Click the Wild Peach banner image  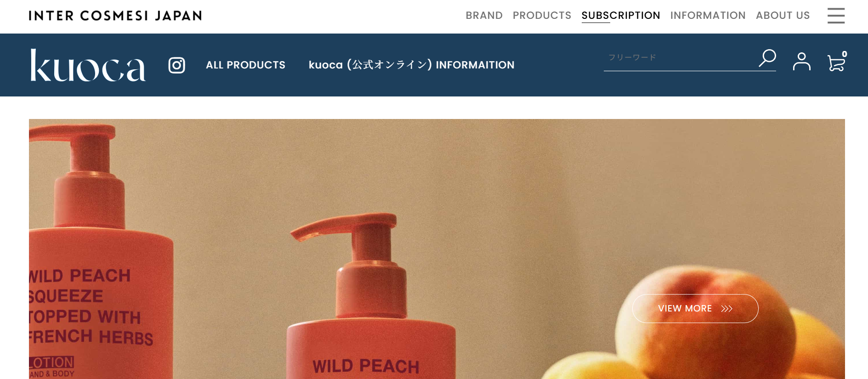(x=437, y=249)
